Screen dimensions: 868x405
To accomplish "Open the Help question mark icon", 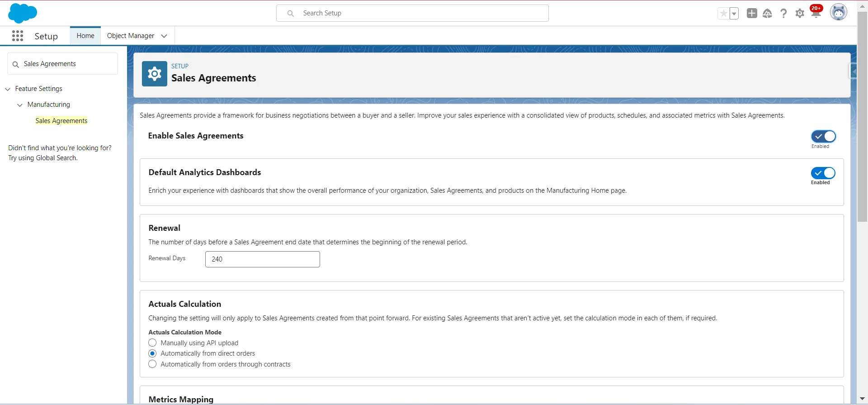I will [783, 14].
